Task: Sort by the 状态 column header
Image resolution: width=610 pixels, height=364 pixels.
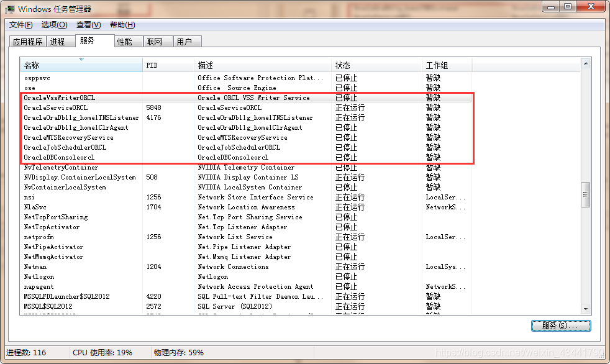Action: (376, 65)
